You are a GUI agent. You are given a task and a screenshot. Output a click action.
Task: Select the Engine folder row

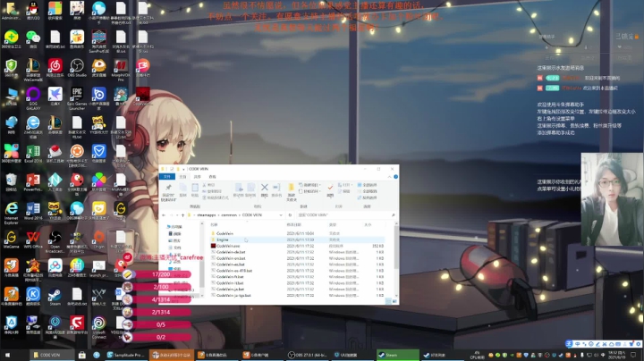click(x=297, y=239)
